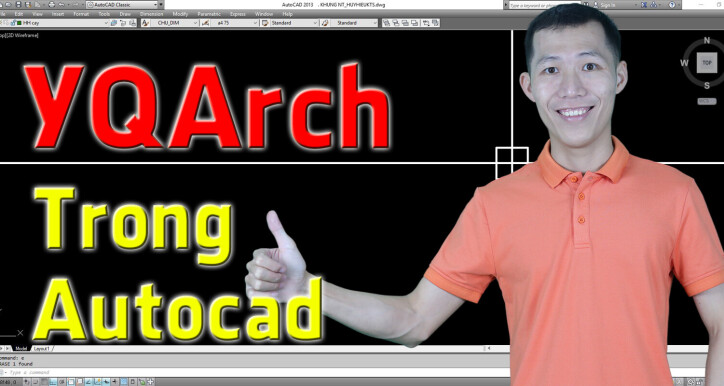Click the Save icon in quick access toolbar
Viewport: 724px width, 386px height.
tap(18, 5)
